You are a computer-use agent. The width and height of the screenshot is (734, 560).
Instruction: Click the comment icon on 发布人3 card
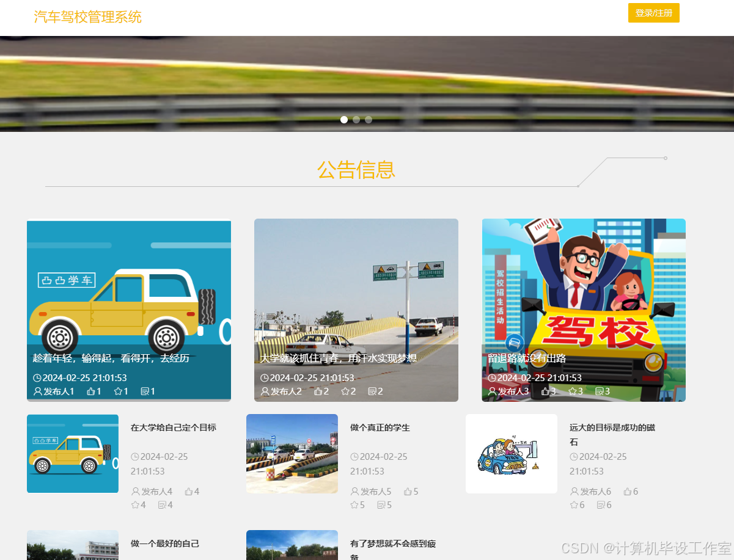click(600, 391)
